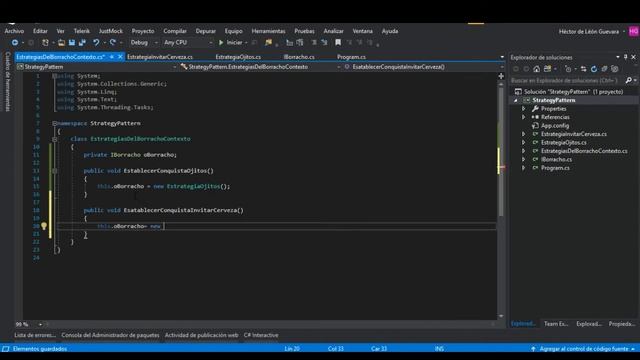Open the Cuadro de herramientas side tab
640x360 pixels.
coord(7,81)
